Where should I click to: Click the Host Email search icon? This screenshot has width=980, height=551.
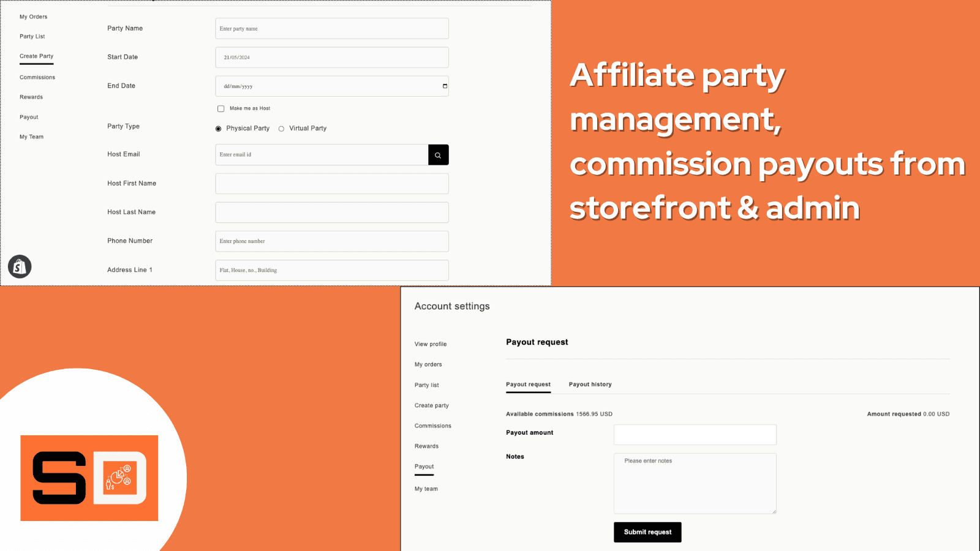pyautogui.click(x=438, y=155)
